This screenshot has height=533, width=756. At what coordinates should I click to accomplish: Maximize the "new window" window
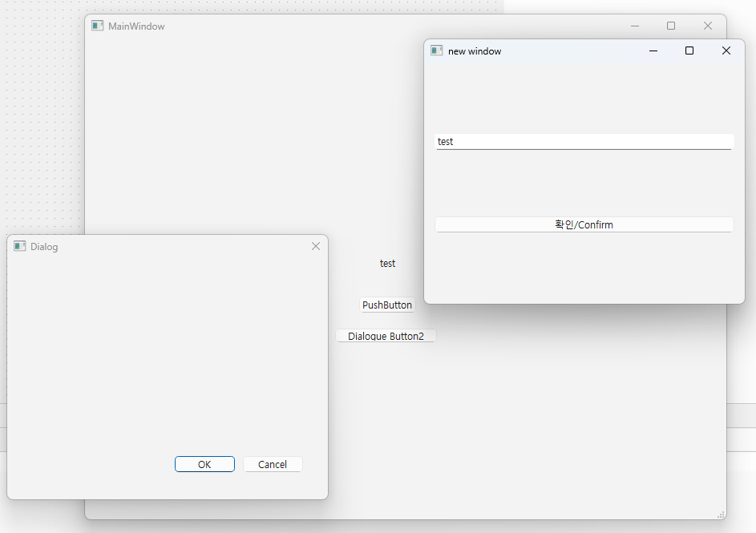coord(689,50)
